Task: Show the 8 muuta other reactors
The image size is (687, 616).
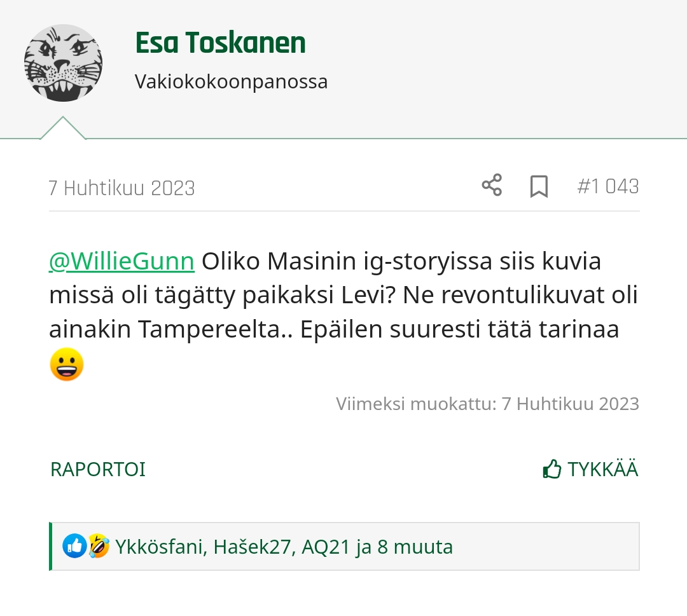Action: 415,547
